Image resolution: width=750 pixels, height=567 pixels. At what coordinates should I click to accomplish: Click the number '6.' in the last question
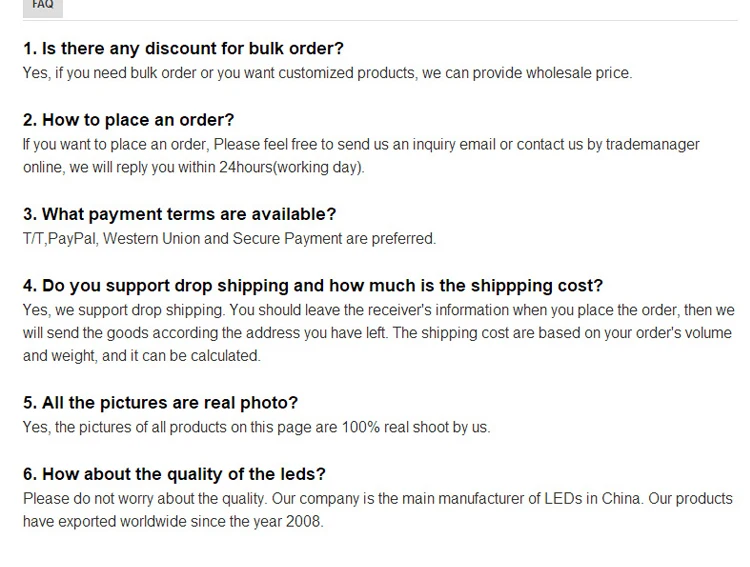tap(30, 474)
